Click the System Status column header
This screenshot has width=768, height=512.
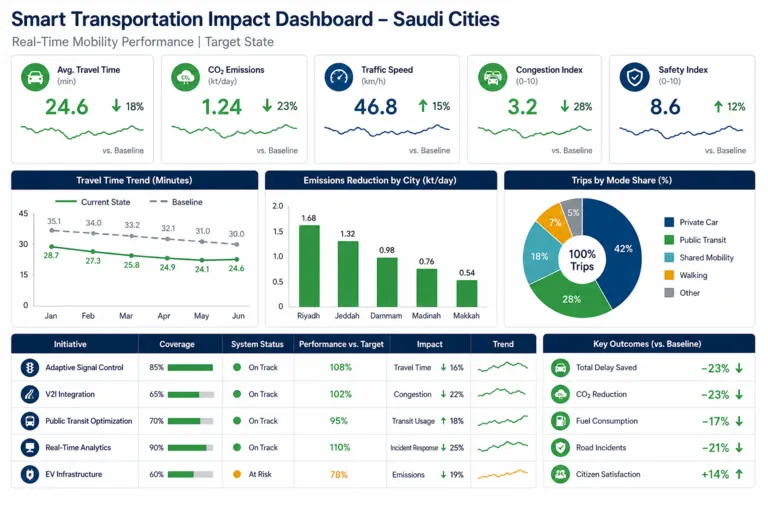pos(257,344)
